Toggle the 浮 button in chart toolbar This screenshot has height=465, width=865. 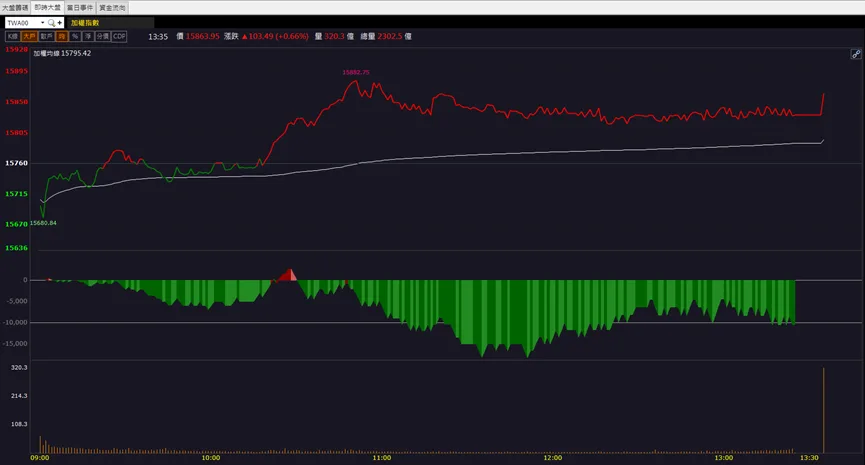88,36
